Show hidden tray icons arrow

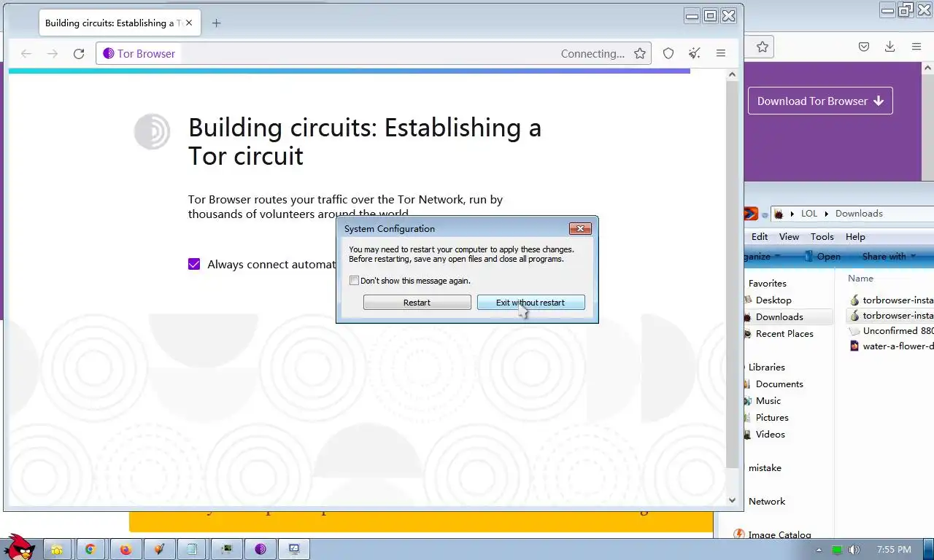[819, 550]
